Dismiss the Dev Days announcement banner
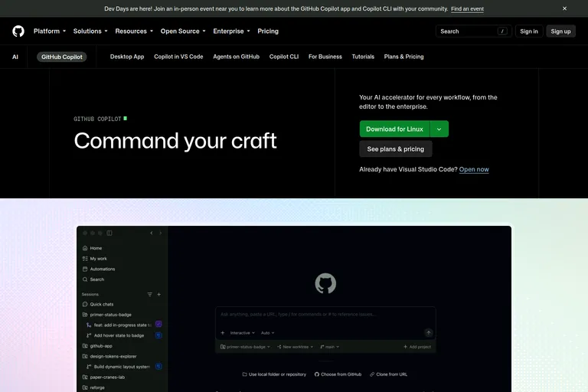 click(564, 8)
